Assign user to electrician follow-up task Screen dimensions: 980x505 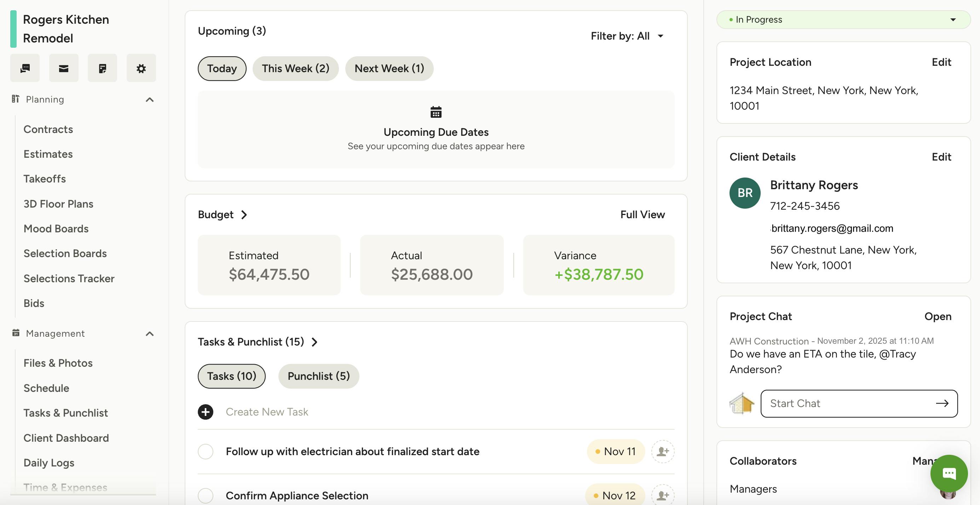coord(662,451)
